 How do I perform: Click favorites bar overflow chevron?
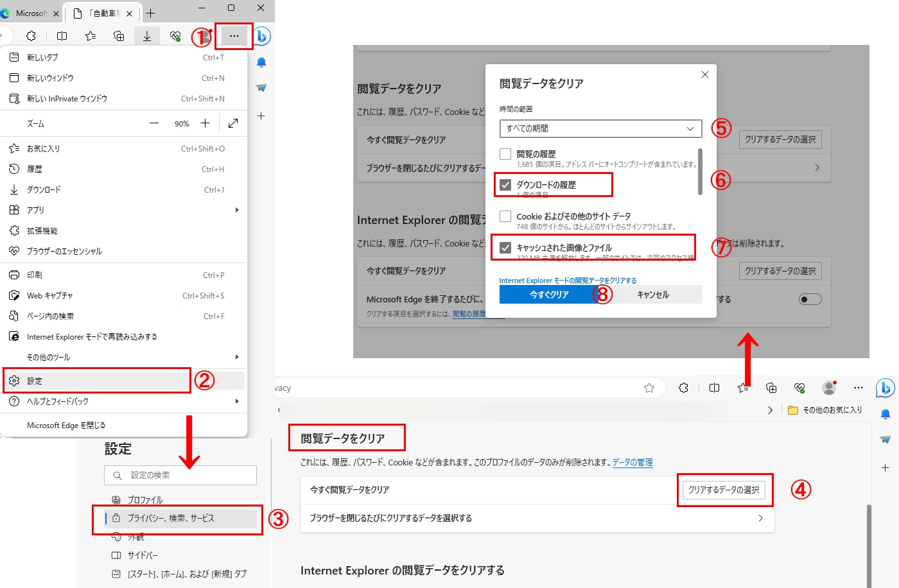770,410
